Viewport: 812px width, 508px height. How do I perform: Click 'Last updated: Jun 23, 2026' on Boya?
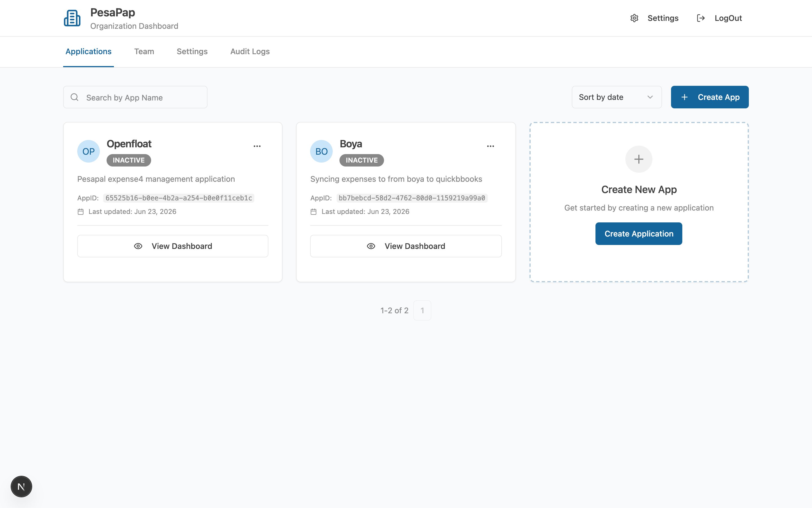click(365, 212)
